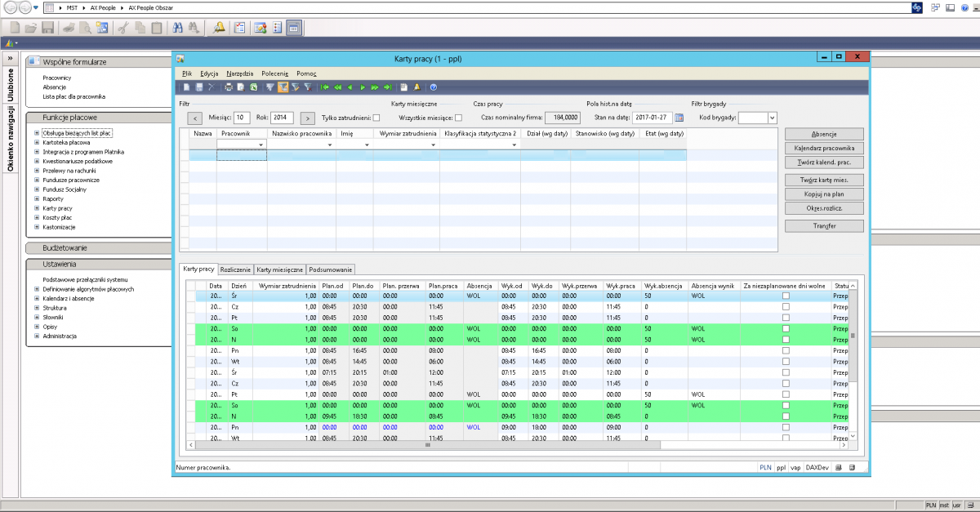Open the calendar picker beside Stan na datę

click(678, 118)
